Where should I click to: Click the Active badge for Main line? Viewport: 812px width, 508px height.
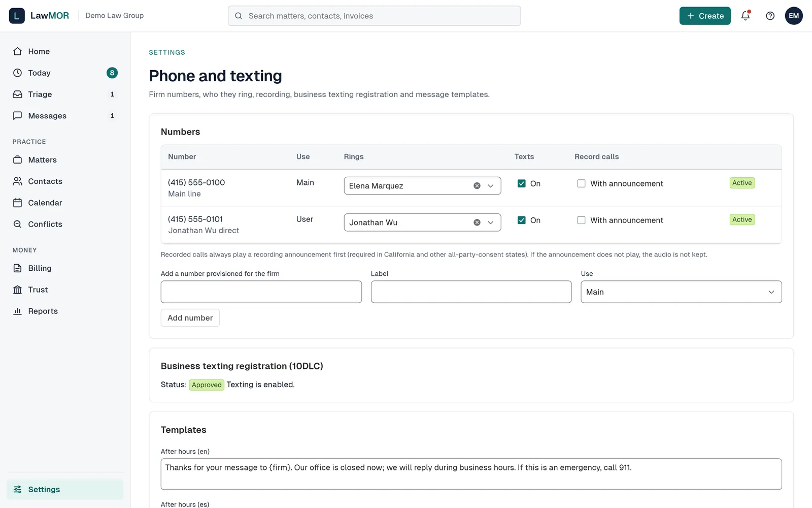[742, 183]
